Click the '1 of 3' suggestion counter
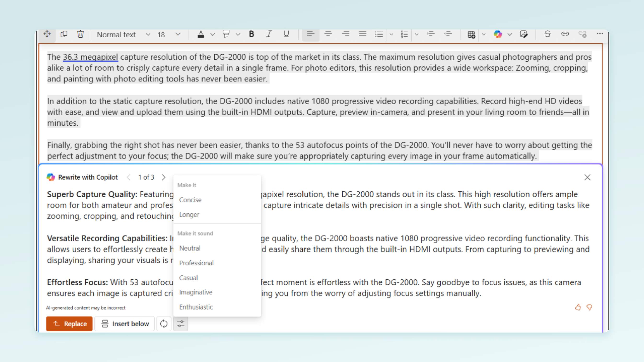 (x=146, y=177)
